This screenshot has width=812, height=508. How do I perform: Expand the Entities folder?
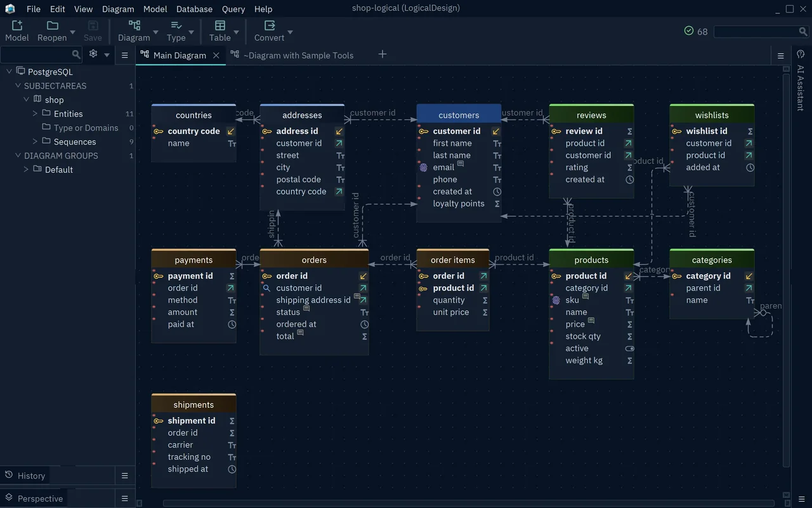[x=35, y=114]
